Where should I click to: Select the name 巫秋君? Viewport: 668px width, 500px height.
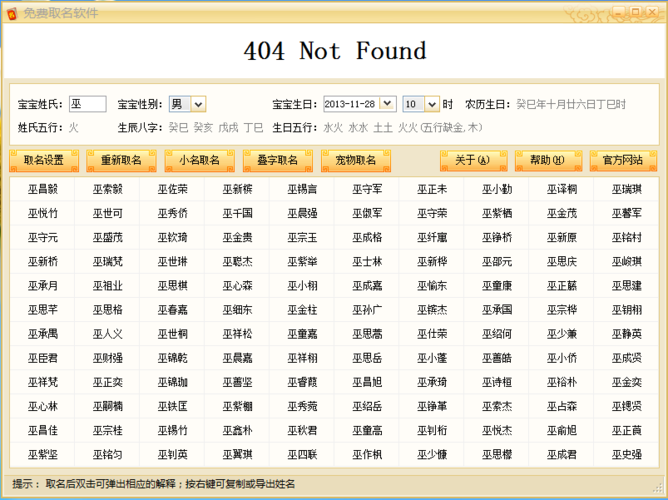coord(302,431)
